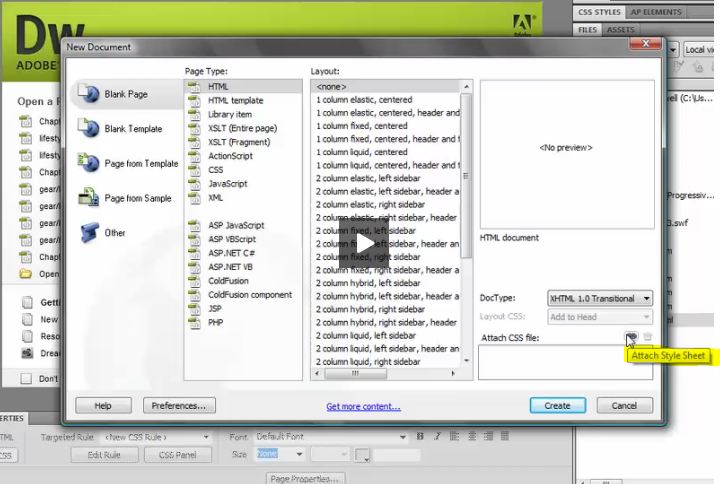Open the text color swatch picker
Screen dimensions: 720x484
click(362, 455)
